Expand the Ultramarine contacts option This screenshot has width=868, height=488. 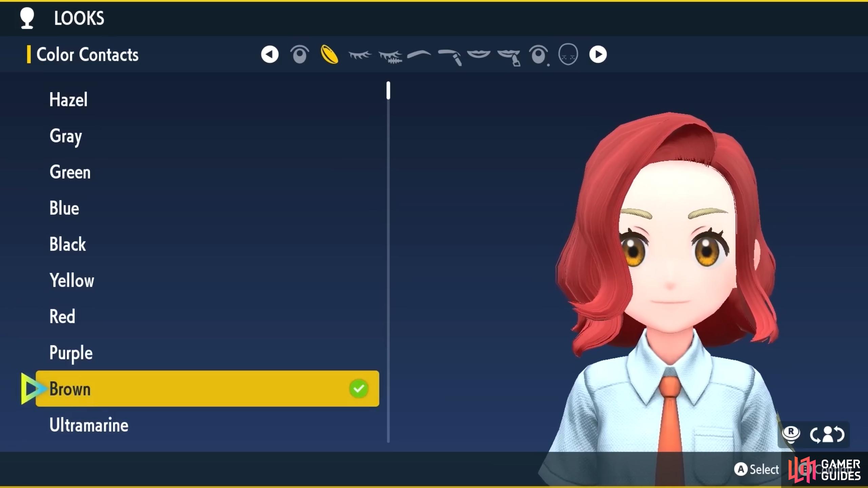coord(89,425)
